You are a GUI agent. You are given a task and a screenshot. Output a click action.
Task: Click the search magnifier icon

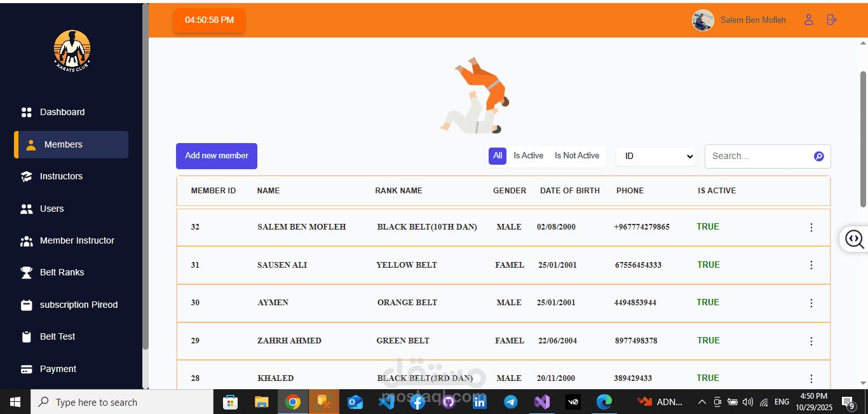[x=819, y=156]
